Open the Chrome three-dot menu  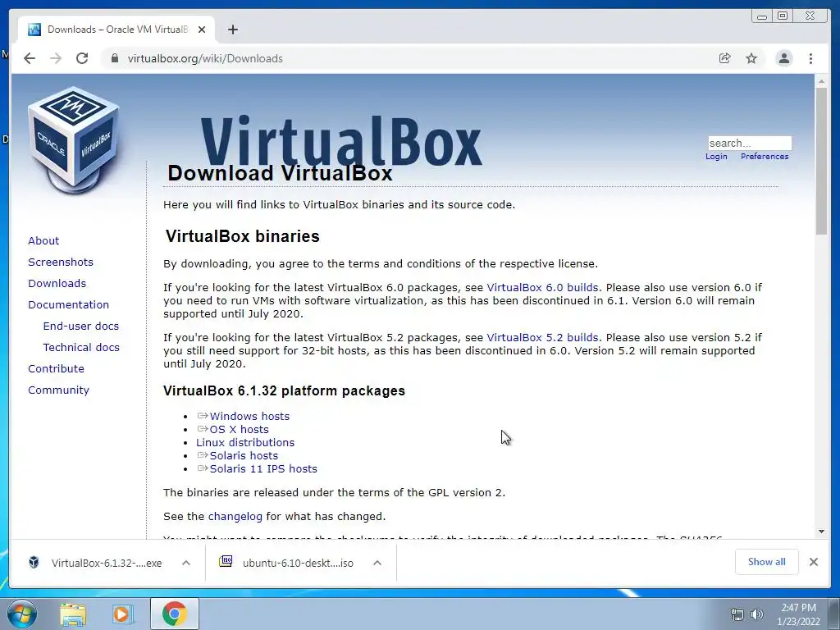tap(810, 58)
